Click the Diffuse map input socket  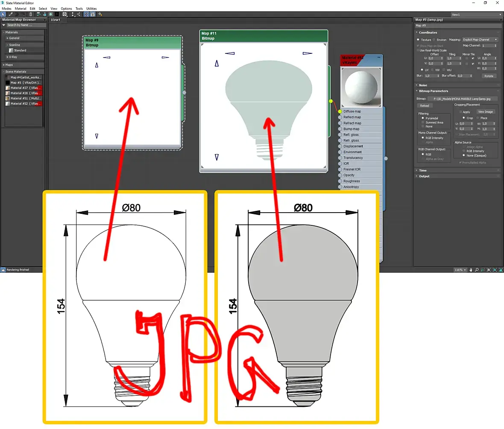[x=340, y=111]
